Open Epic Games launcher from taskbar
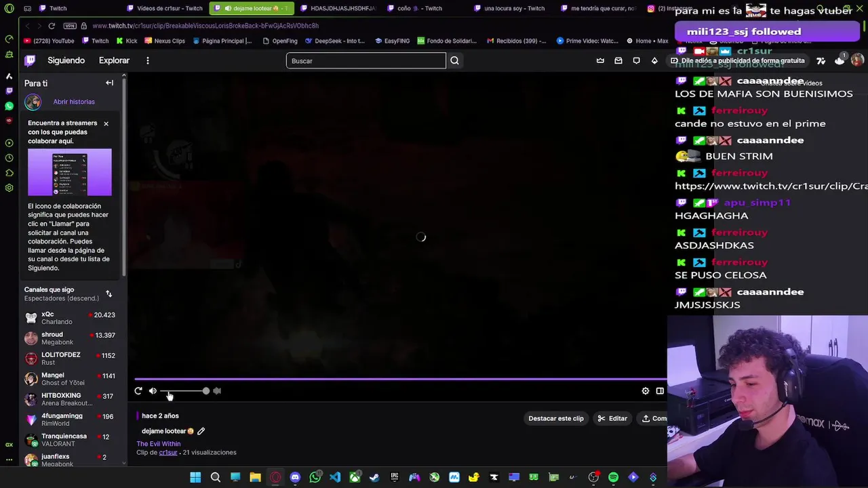868x488 pixels. [395, 477]
